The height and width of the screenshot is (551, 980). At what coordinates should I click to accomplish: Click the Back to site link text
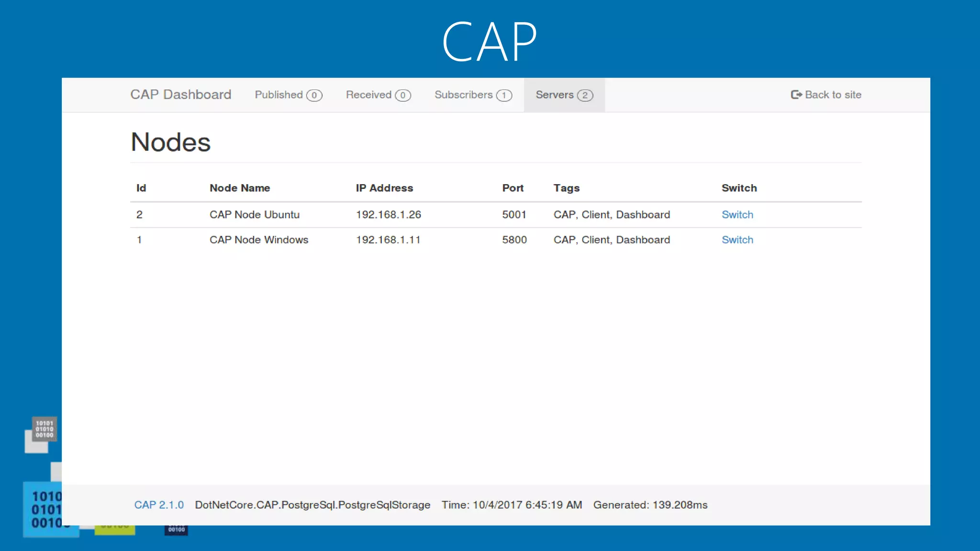pyautogui.click(x=833, y=95)
